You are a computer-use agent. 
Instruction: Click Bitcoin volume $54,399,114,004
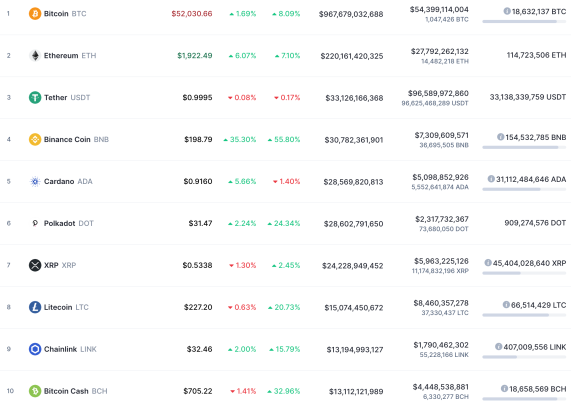tap(439, 9)
